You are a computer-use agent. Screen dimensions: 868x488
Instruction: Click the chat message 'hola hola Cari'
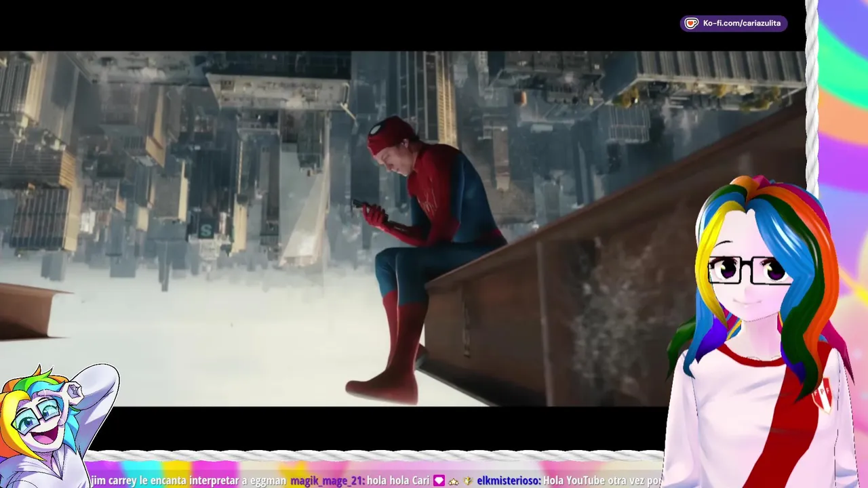[x=398, y=481]
